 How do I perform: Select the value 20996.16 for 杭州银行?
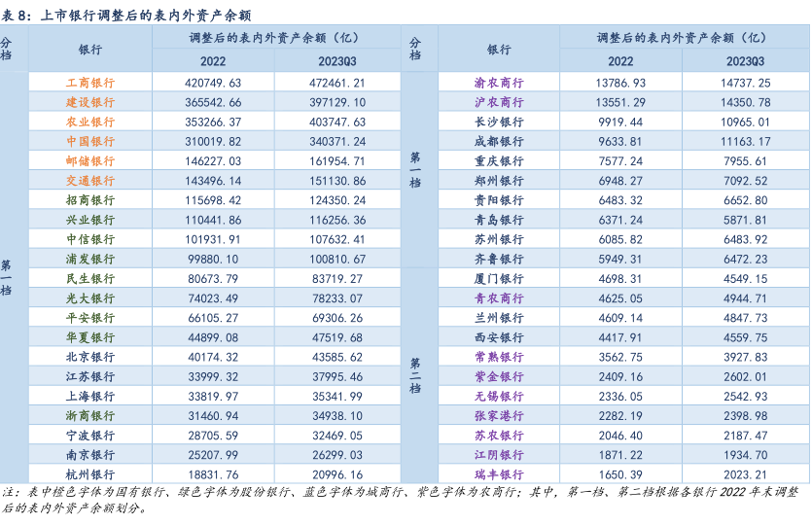(x=336, y=474)
